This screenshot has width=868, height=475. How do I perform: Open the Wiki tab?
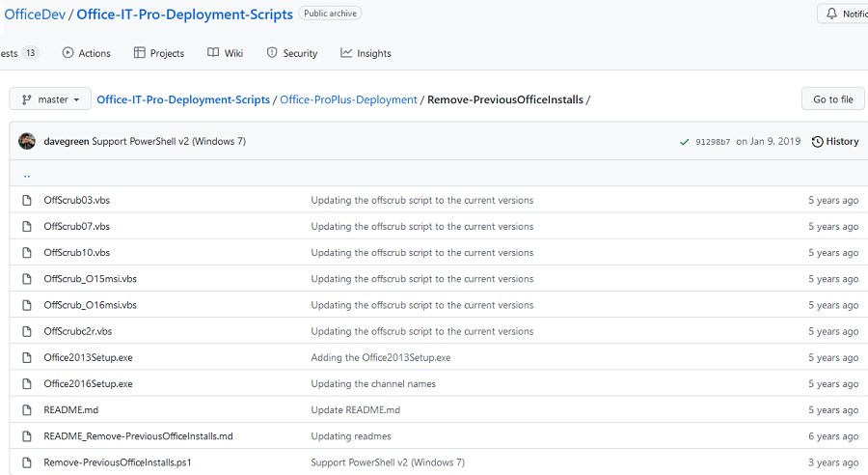226,53
